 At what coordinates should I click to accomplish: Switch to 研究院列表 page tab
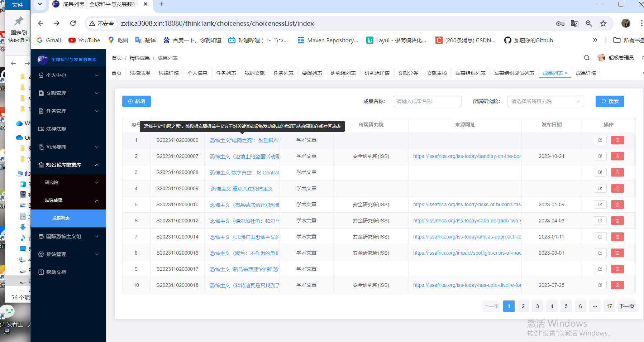tap(343, 73)
